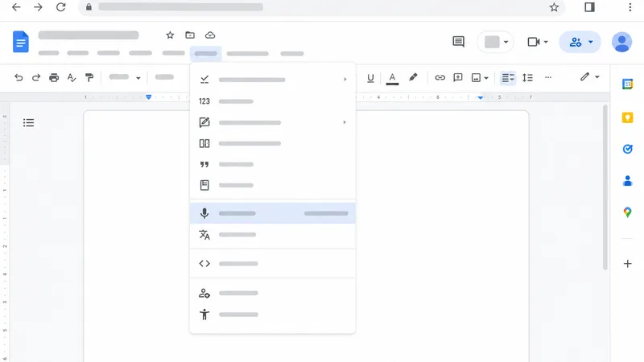Open the review suggested edits submenu

tap(273, 122)
